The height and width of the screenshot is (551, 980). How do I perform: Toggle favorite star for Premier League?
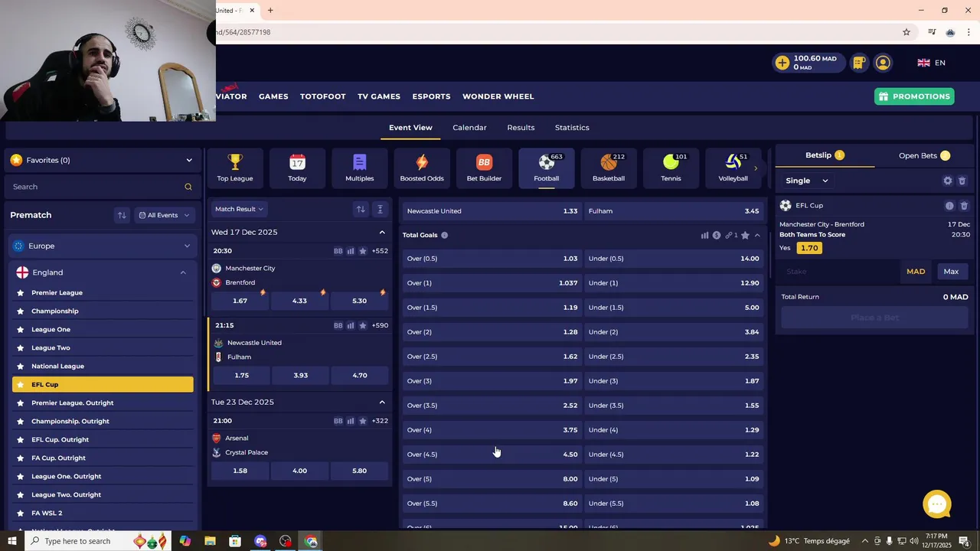coord(21,292)
